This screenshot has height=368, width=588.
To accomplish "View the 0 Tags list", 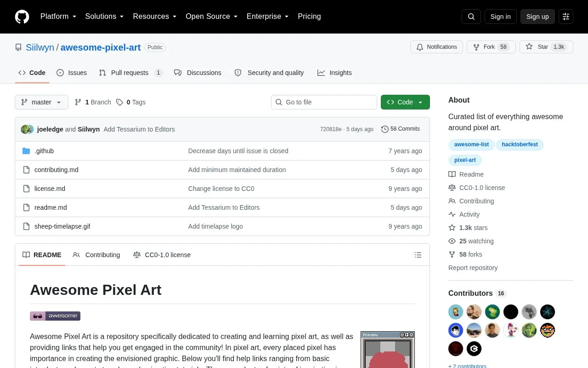I will point(131,102).
